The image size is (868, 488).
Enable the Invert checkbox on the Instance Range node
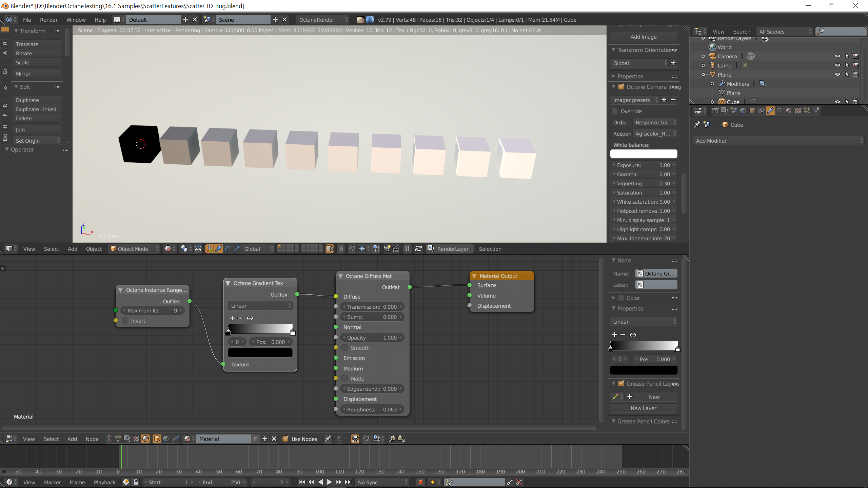pos(125,321)
